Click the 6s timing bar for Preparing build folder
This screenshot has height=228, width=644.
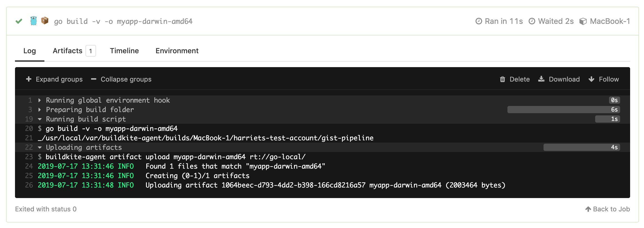[x=563, y=110]
